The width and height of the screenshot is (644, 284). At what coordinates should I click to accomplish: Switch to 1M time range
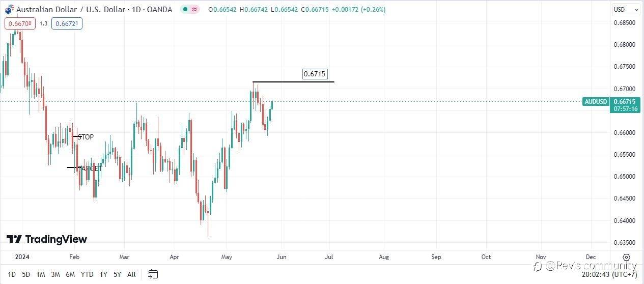coord(41,274)
